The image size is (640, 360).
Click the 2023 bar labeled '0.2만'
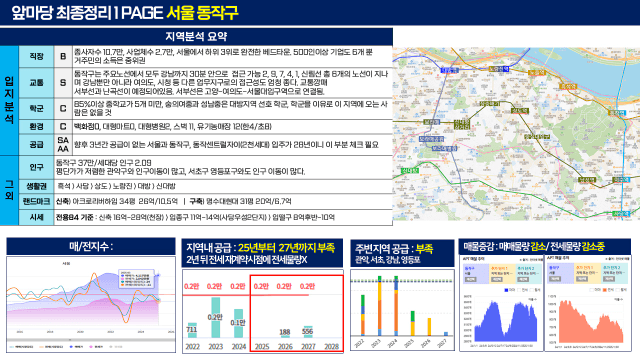[x=215, y=318]
